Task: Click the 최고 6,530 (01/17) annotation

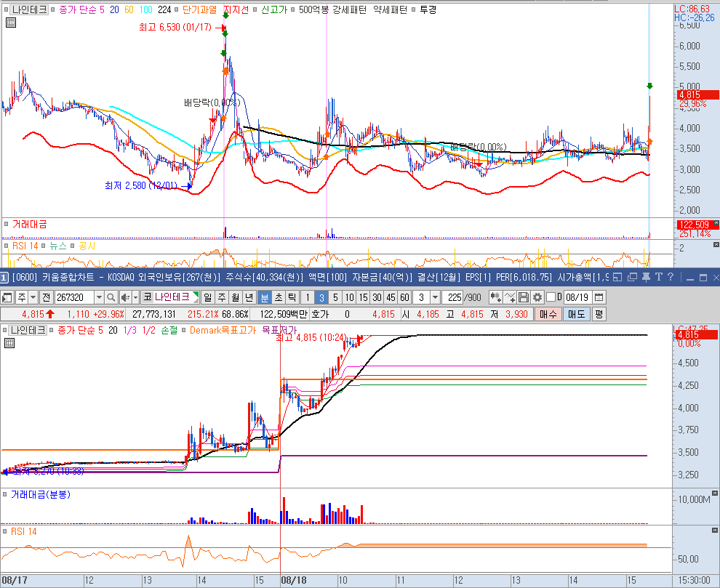Action: [175, 27]
